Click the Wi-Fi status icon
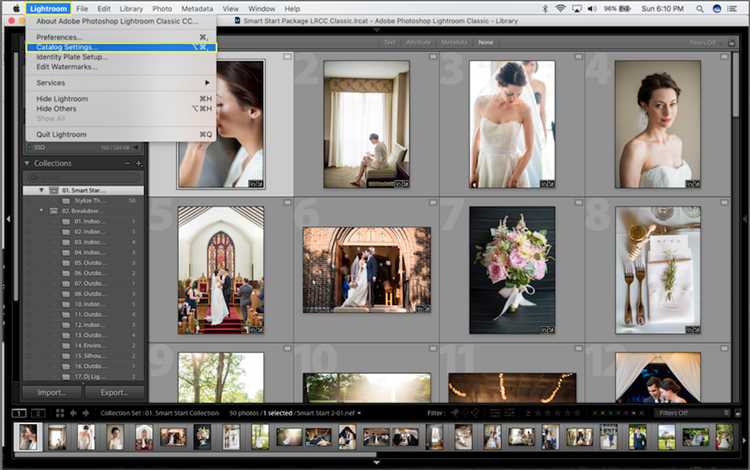 561,9
